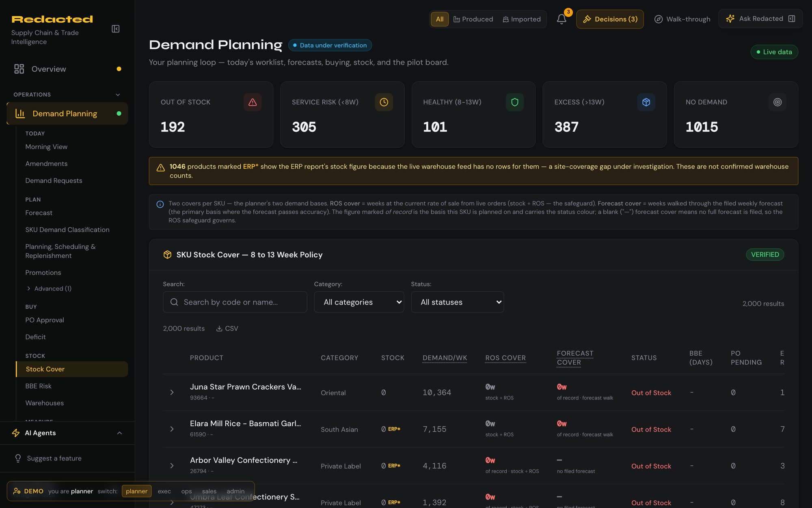Focus the Search by code or name field
The image size is (812, 508).
pos(235,302)
